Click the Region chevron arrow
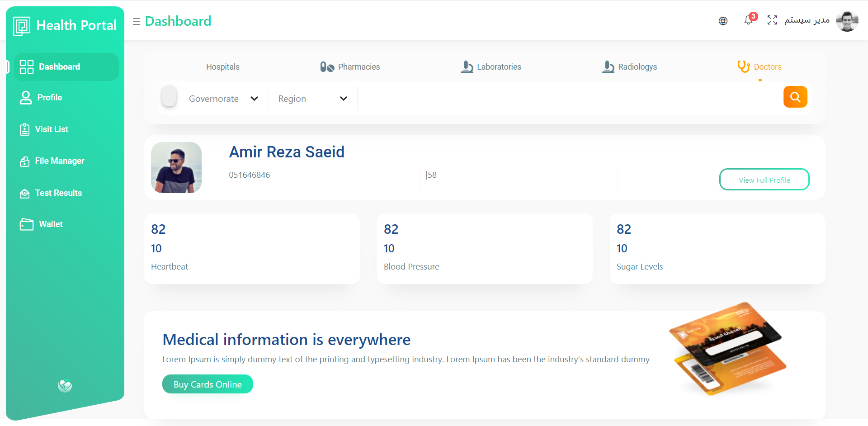868x426 pixels. 344,99
